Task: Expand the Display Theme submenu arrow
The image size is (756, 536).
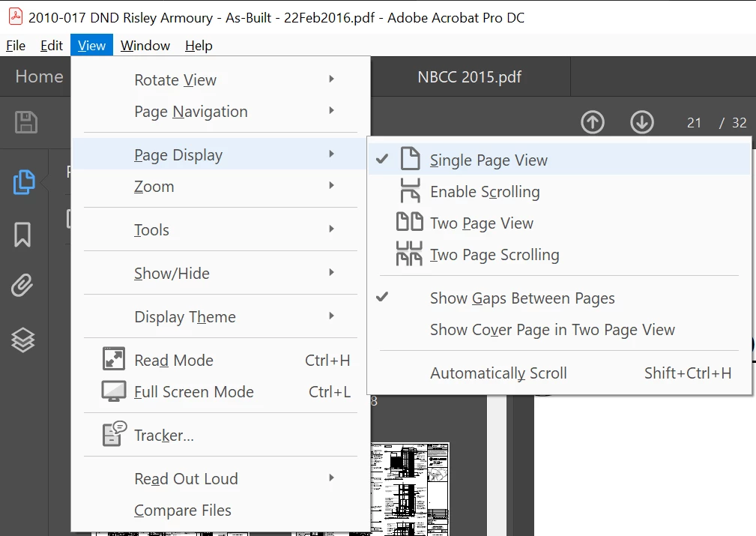Action: pyautogui.click(x=331, y=316)
